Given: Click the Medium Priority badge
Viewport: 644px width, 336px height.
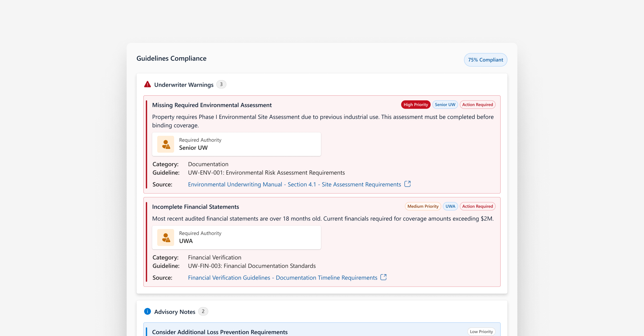Looking at the screenshot, I should click(423, 206).
